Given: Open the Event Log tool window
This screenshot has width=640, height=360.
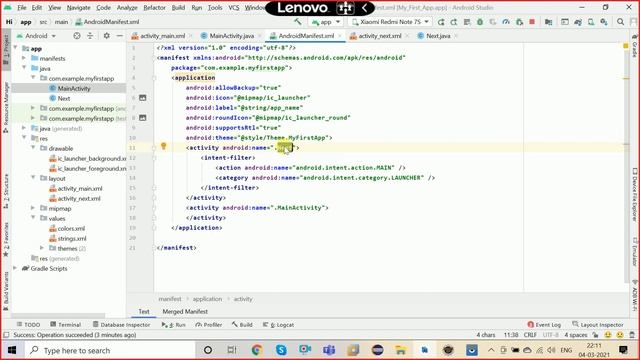Looking at the screenshot, I should point(544,324).
